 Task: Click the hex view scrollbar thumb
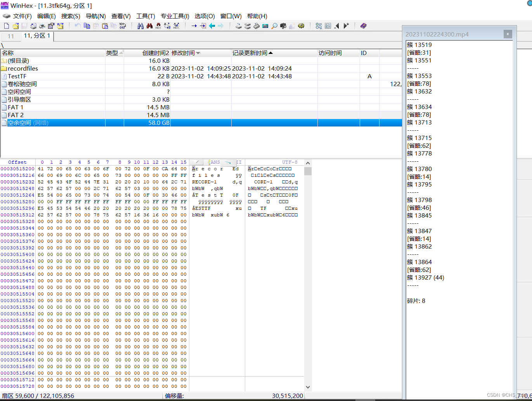308,171
